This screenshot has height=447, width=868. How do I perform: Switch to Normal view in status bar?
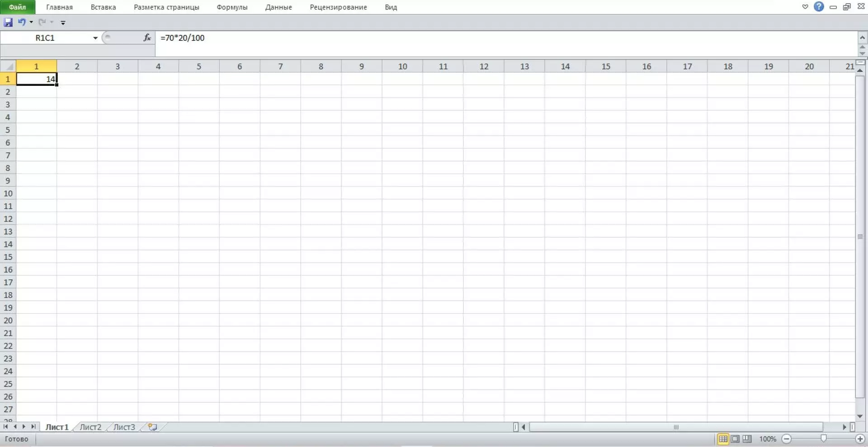723,439
